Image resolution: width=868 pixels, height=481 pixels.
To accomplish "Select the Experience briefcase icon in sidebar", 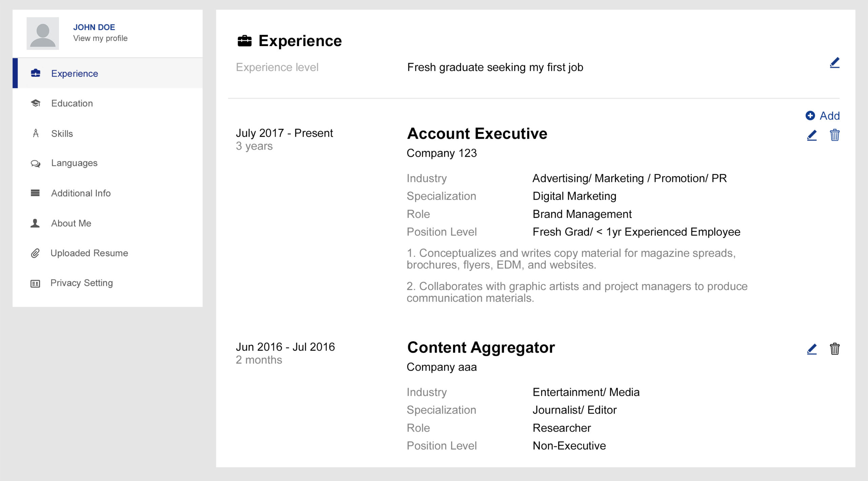I will [36, 73].
